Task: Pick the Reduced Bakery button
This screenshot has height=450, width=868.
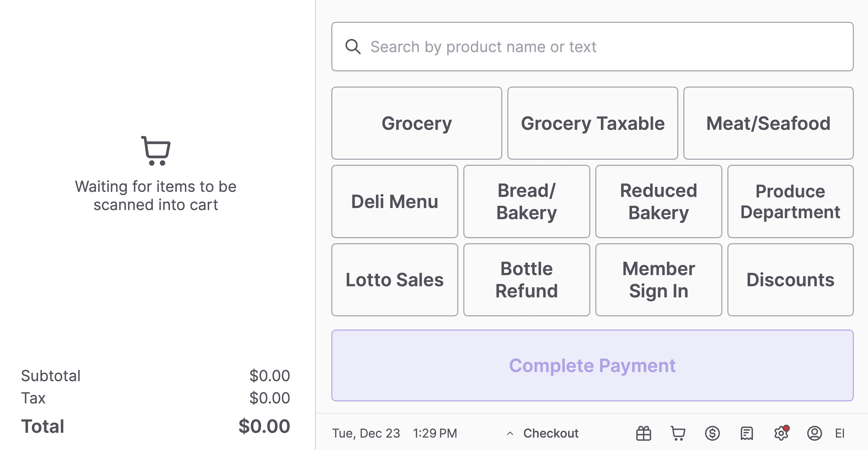Action: [658, 201]
